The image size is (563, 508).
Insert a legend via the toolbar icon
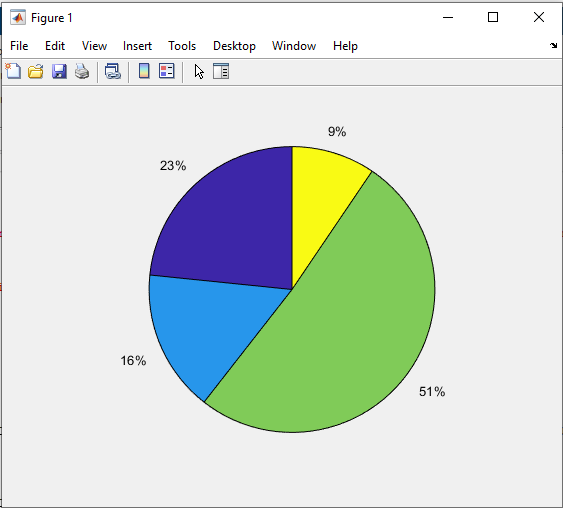coord(167,71)
